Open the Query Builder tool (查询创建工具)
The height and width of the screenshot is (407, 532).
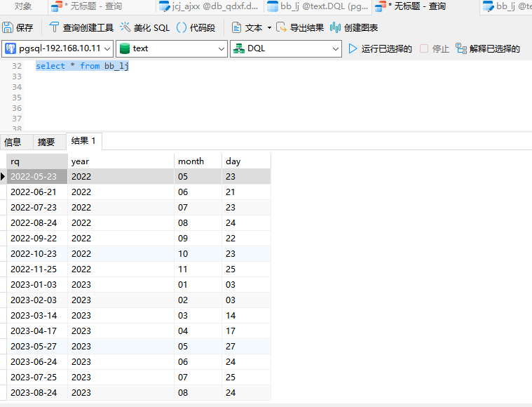81,28
